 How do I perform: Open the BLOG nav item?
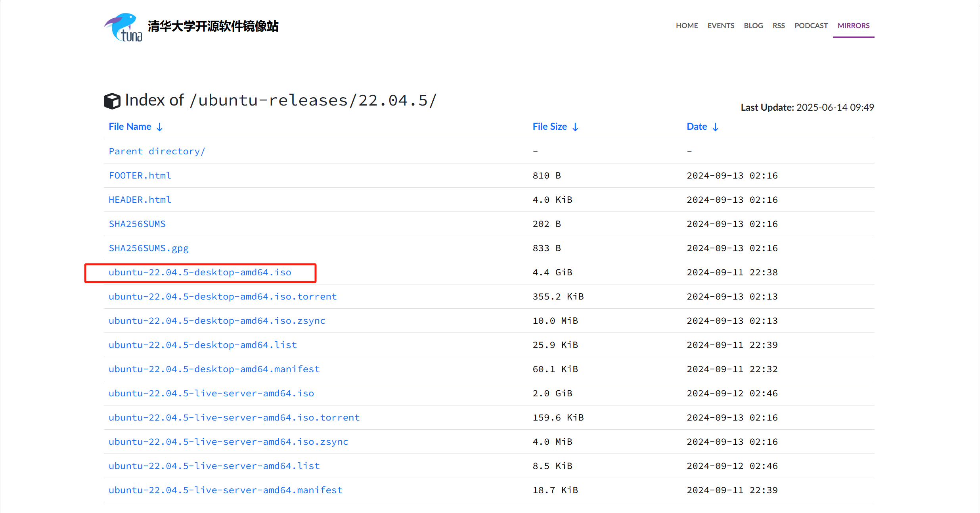(753, 26)
